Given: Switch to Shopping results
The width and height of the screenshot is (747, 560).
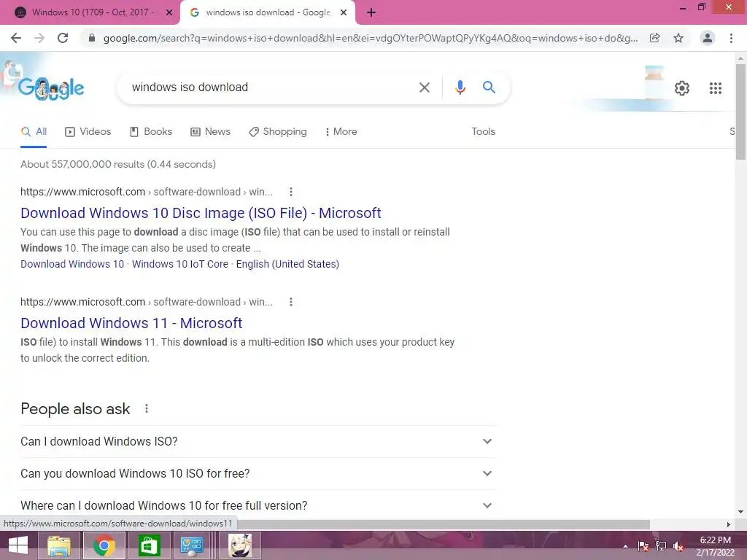Looking at the screenshot, I should (x=278, y=132).
